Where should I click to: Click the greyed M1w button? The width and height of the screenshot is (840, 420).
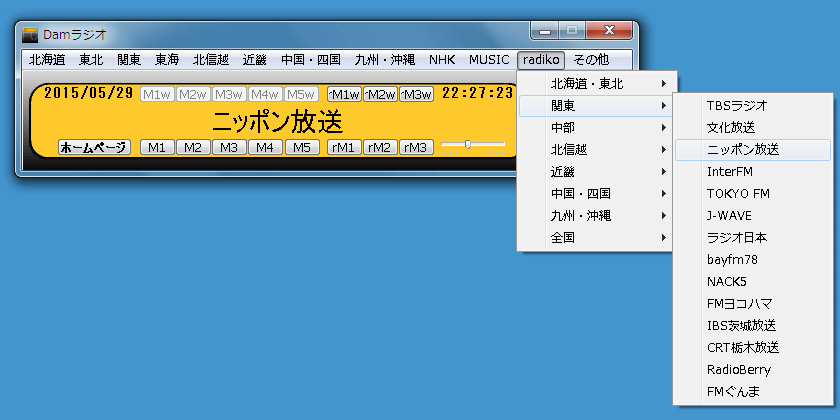tap(157, 94)
